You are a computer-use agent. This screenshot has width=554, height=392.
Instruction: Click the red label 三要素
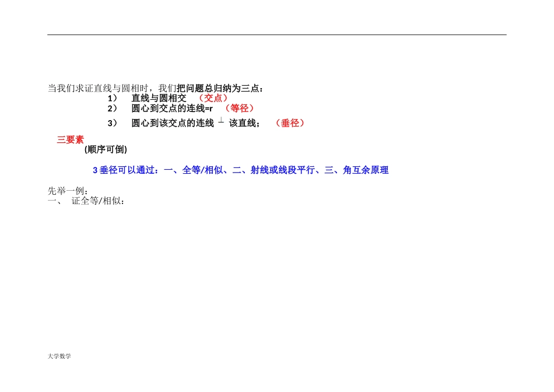69,140
